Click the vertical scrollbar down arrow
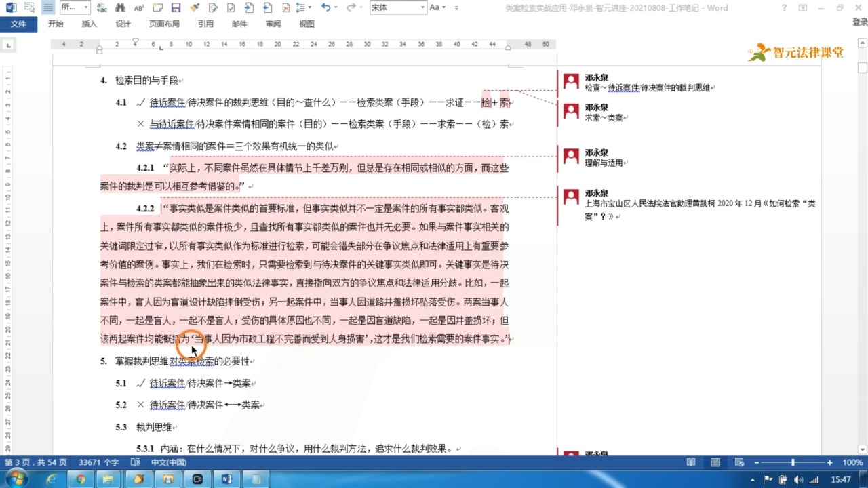The width and height of the screenshot is (868, 488). (863, 449)
